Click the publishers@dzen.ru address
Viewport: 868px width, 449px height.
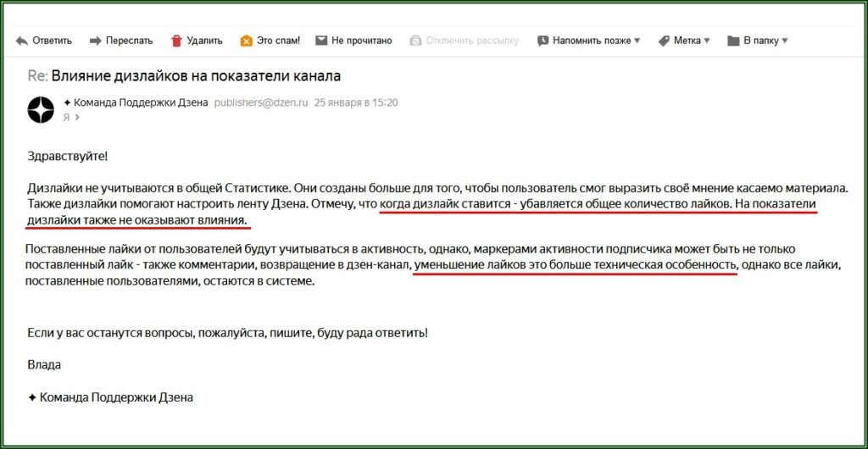(x=261, y=103)
